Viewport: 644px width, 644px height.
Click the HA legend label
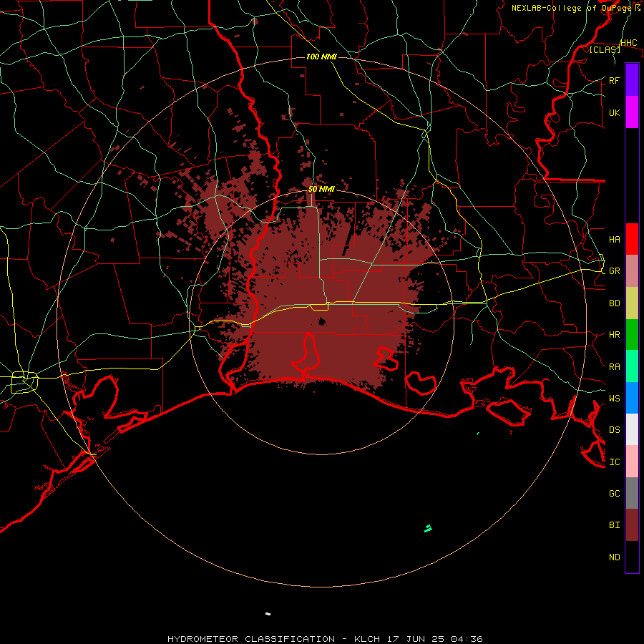614,239
